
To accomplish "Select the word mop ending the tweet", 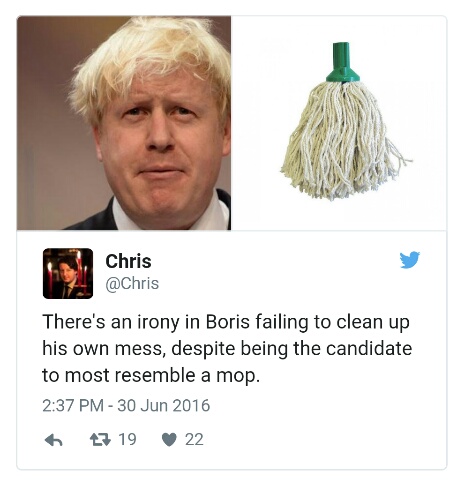I will pyautogui.click(x=236, y=376).
